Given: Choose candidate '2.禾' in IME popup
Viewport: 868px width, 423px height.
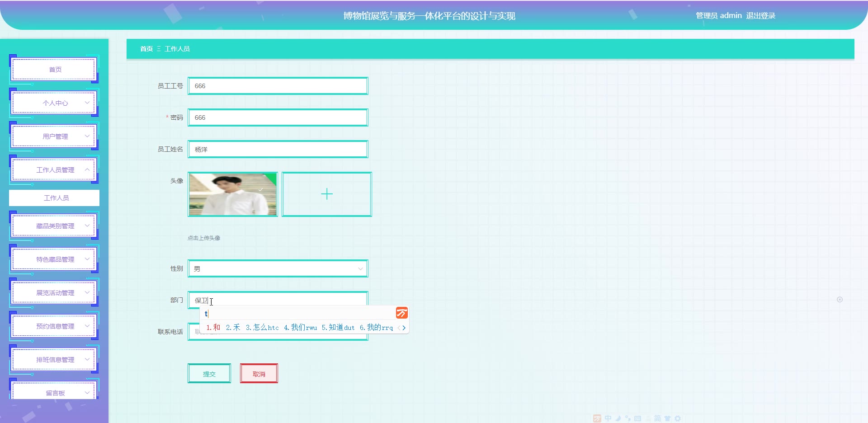Looking at the screenshot, I should [x=233, y=328].
